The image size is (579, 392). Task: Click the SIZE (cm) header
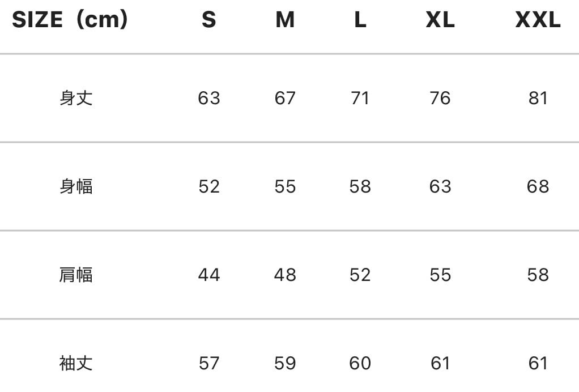pyautogui.click(x=70, y=20)
